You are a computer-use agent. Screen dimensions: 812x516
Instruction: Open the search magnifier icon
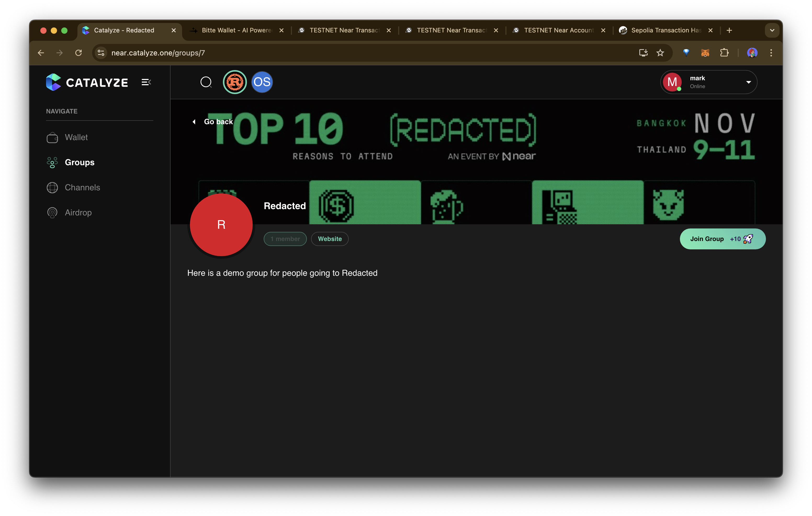pos(206,82)
